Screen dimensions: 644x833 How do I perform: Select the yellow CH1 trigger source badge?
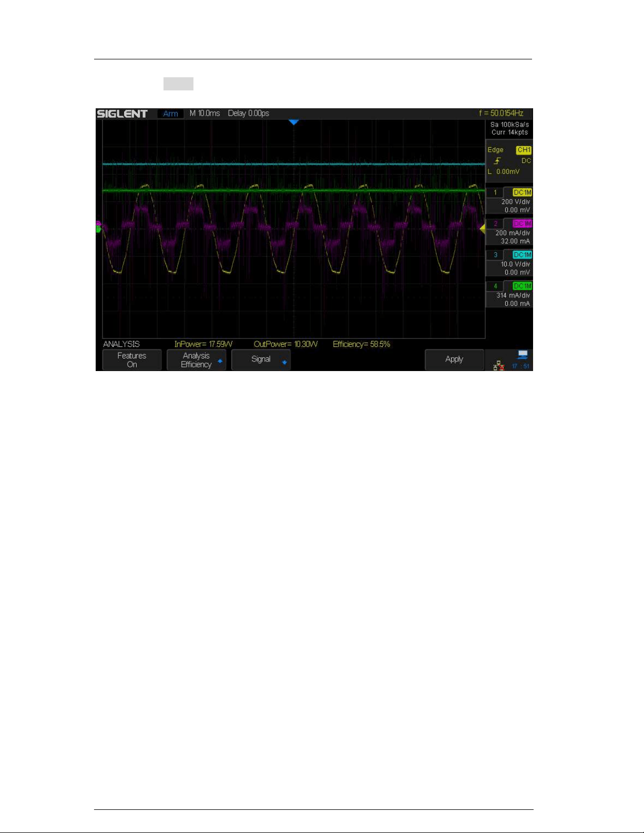524,150
